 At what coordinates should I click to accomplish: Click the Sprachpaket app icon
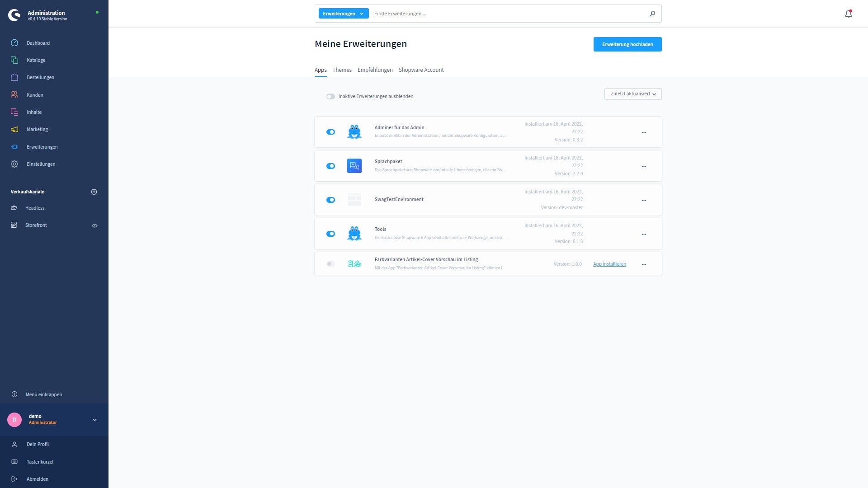tap(354, 166)
